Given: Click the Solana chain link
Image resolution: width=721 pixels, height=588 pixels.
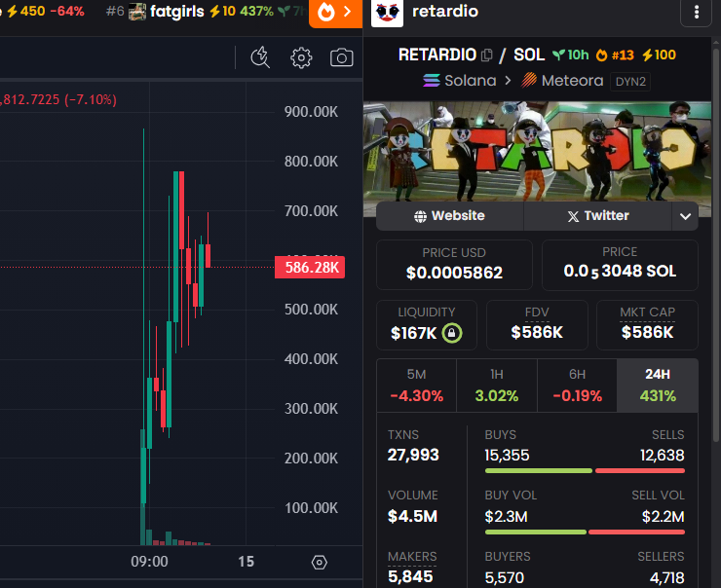Looking at the screenshot, I should pyautogui.click(x=460, y=81).
